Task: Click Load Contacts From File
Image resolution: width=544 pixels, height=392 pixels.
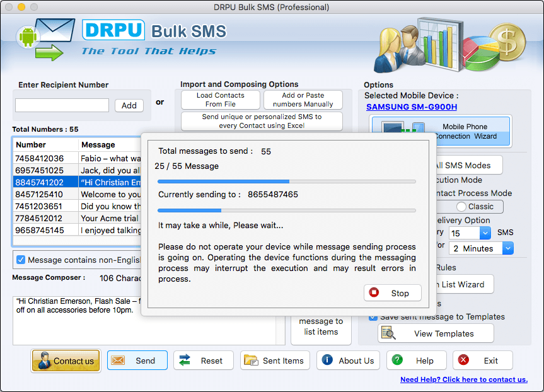Action: click(220, 100)
